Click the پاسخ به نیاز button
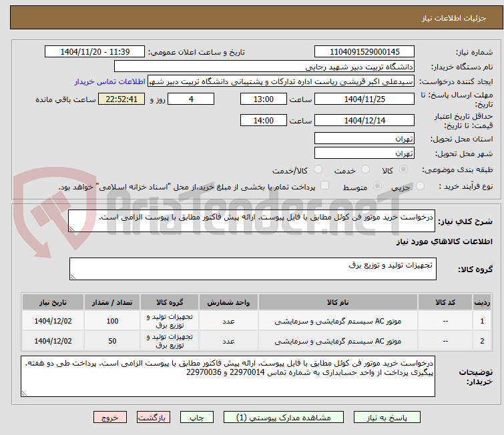Image resolution: width=504 pixels, height=435 pixels. pos(387,418)
